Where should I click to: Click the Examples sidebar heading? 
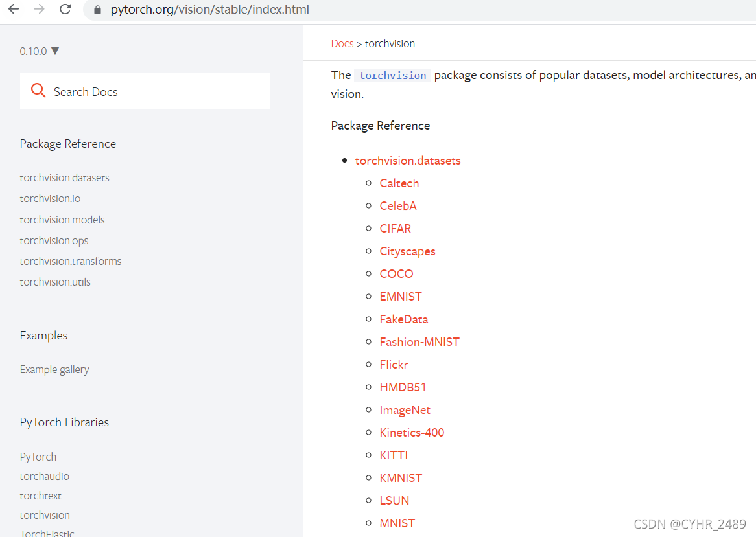coord(43,336)
